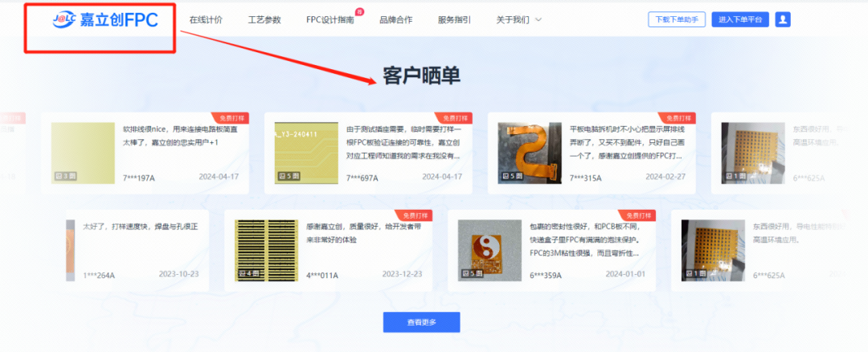Select 品牌合作 in the navigation bar
The image size is (868, 352).
[x=395, y=20]
